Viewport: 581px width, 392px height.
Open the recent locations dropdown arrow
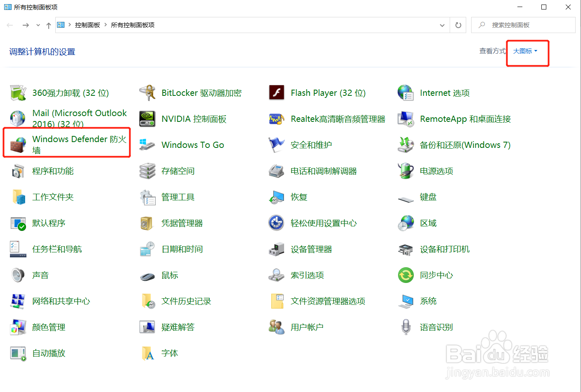click(x=38, y=25)
